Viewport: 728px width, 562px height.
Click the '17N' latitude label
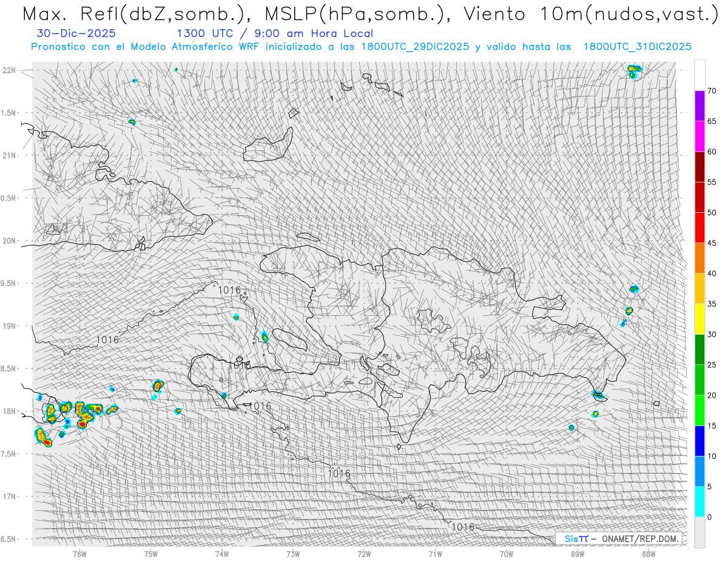[9, 497]
